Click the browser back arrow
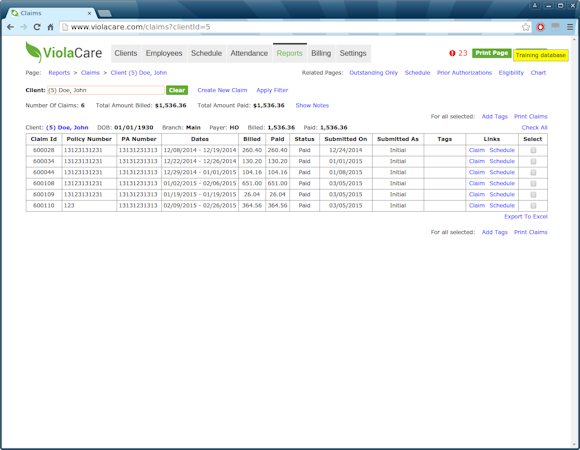580x450 pixels. [x=10, y=27]
